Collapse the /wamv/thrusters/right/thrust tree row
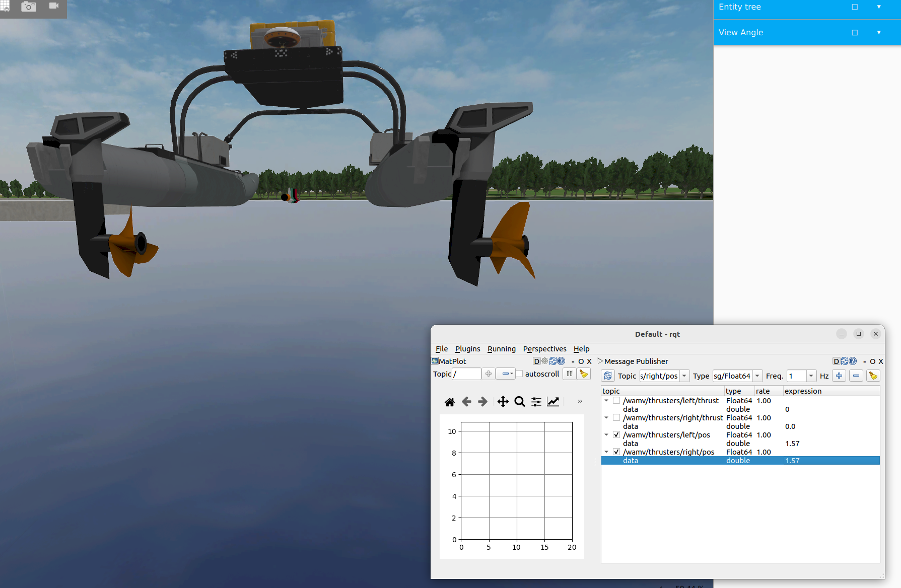This screenshot has width=901, height=588. [606, 418]
